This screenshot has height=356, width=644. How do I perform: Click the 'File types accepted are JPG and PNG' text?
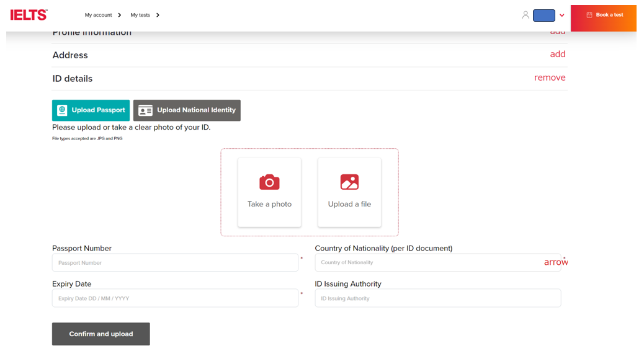(x=87, y=138)
